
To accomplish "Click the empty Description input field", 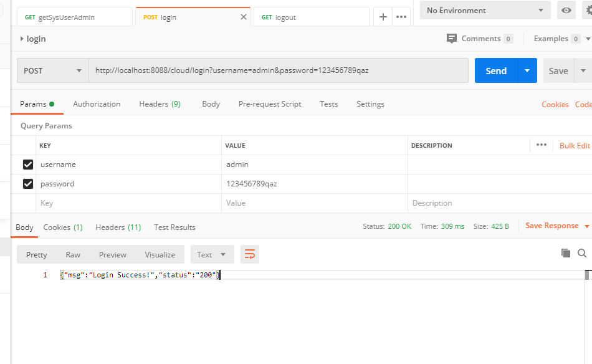I will click(500, 203).
